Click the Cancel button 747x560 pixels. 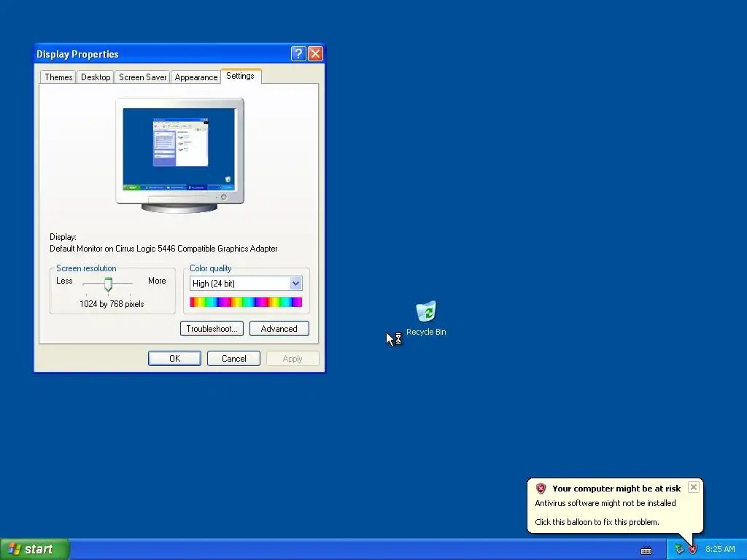[233, 359]
